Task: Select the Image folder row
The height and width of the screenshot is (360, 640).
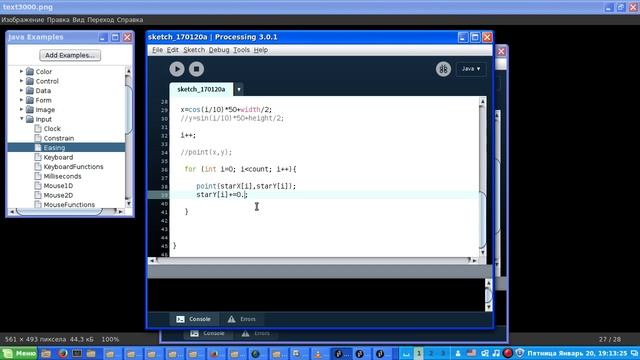Action: (41, 109)
